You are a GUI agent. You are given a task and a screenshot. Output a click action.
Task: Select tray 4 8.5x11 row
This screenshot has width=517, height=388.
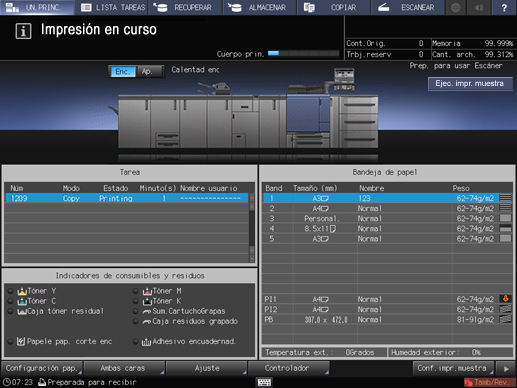(x=388, y=229)
